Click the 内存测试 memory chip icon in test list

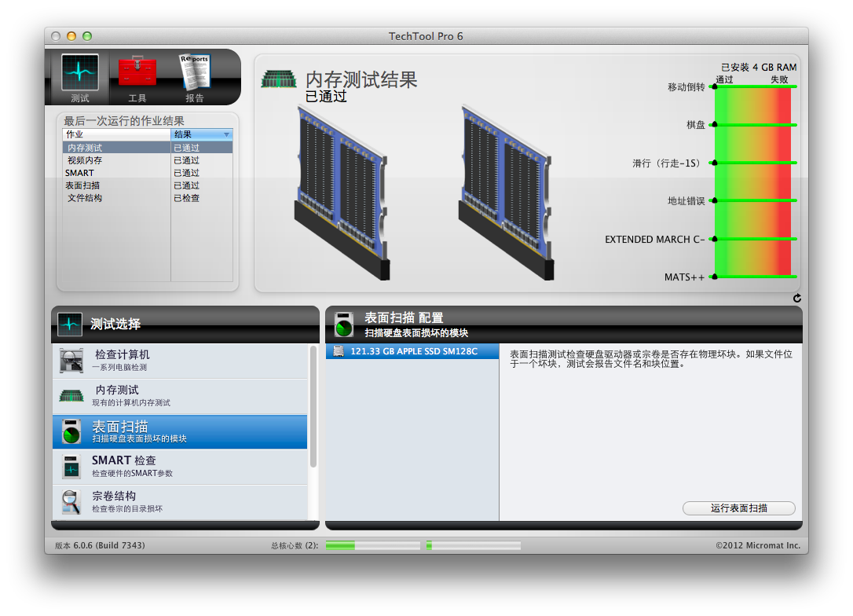coord(71,396)
